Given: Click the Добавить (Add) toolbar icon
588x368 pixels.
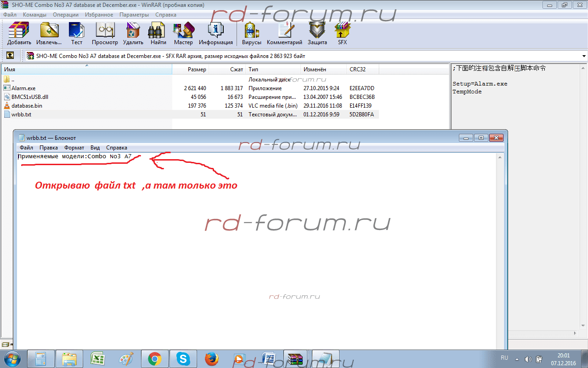Looking at the screenshot, I should coord(19,33).
